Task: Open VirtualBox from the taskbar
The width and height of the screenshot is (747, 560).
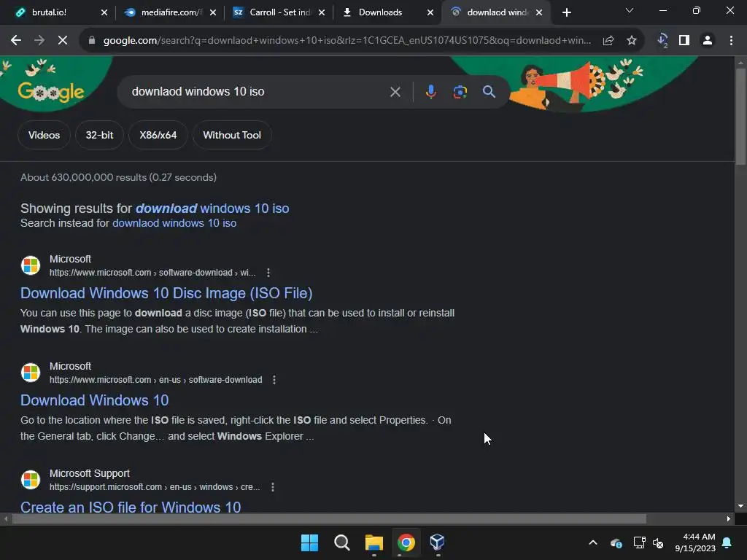Action: 438,542
